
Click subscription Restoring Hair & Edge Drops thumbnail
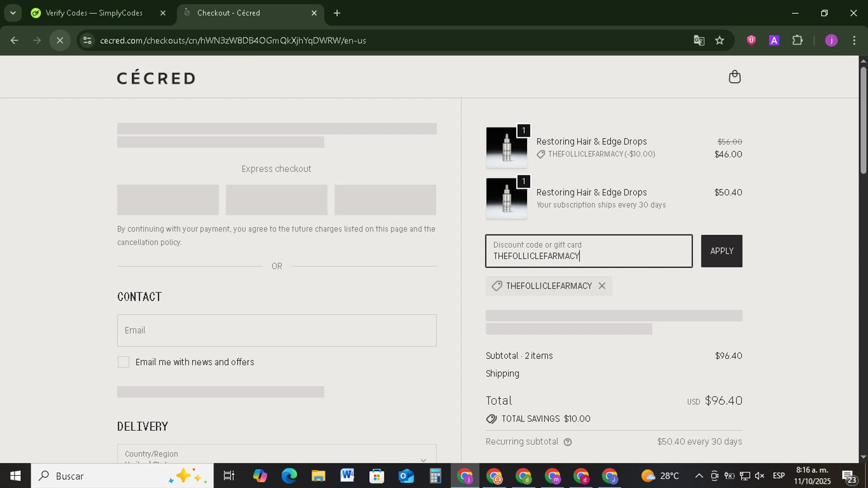pyautogui.click(x=506, y=199)
